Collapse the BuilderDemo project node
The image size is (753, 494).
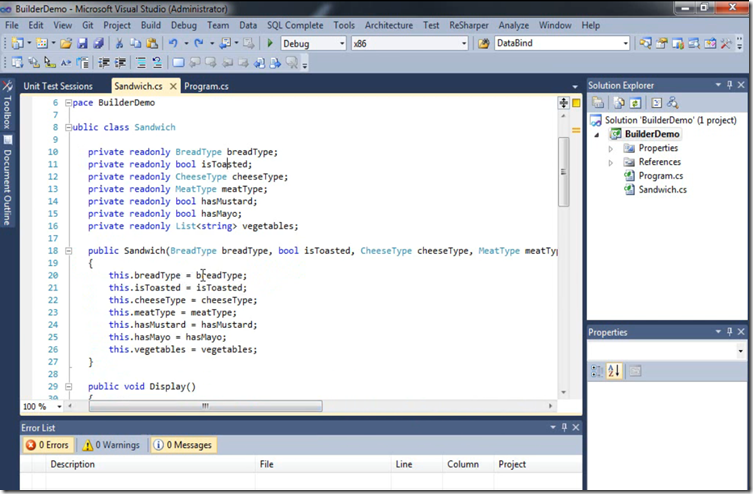pyautogui.click(x=597, y=135)
